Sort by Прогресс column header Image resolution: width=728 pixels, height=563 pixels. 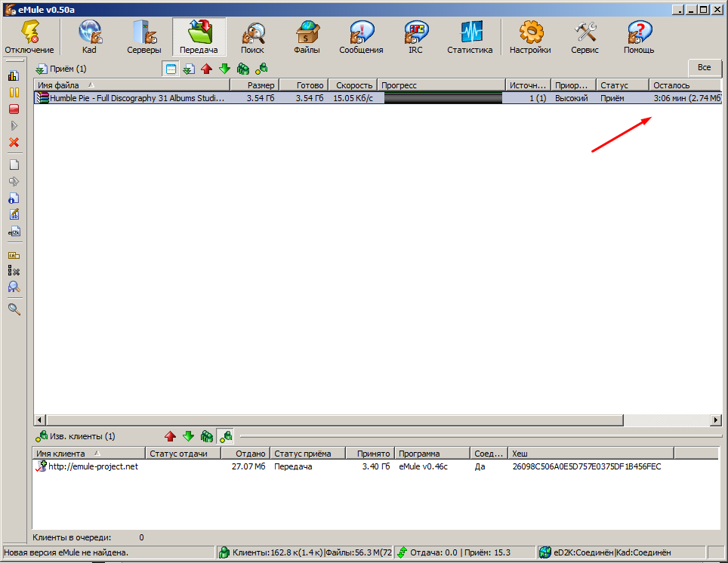(441, 85)
